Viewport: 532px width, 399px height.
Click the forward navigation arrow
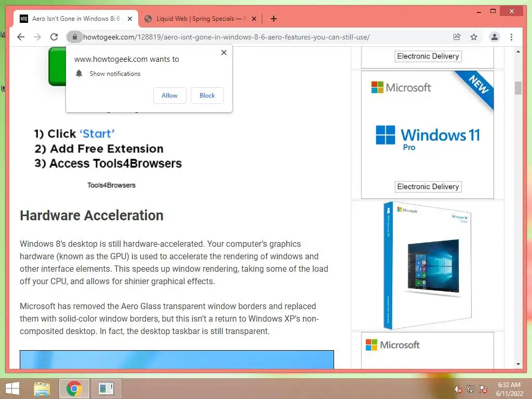point(37,37)
